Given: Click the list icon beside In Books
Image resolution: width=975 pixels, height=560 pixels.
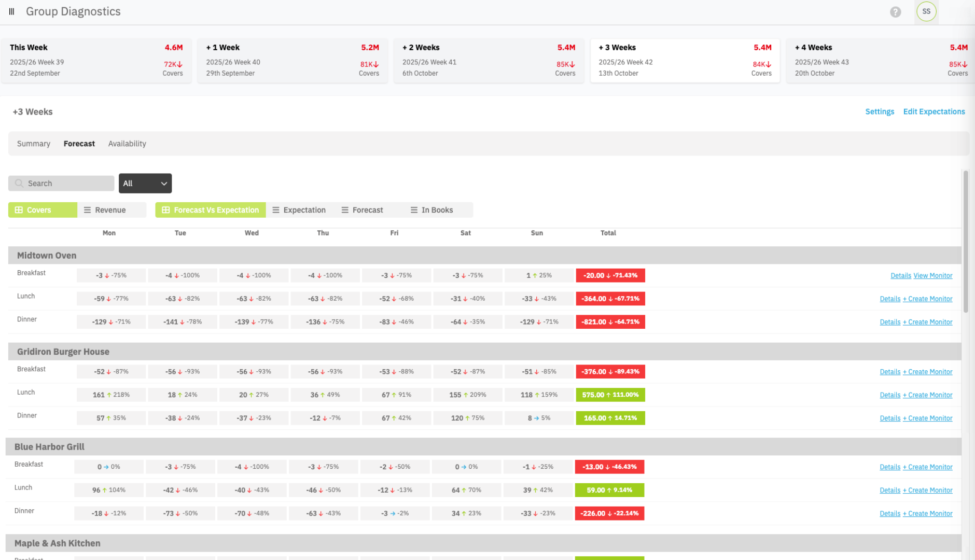Looking at the screenshot, I should (x=414, y=210).
